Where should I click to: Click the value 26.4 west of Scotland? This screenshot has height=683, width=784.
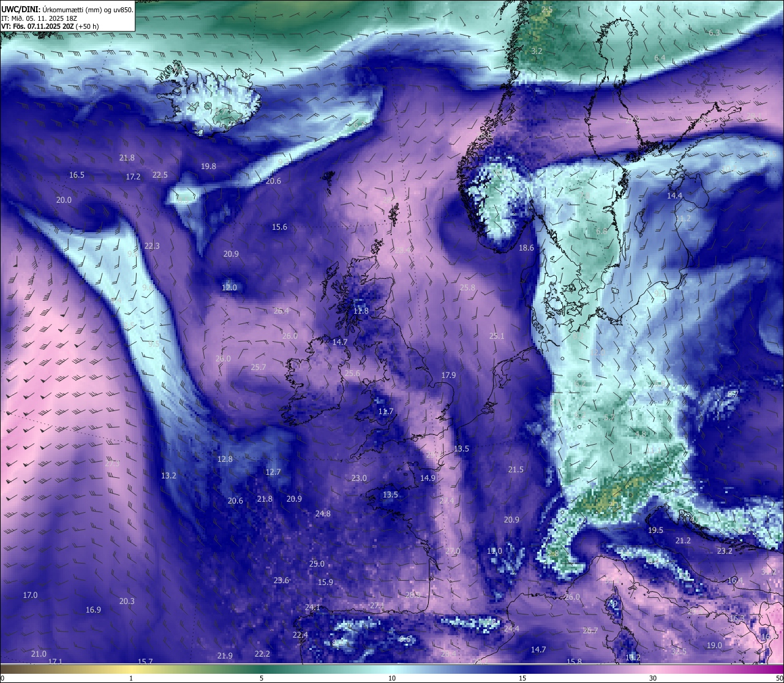tap(281, 311)
